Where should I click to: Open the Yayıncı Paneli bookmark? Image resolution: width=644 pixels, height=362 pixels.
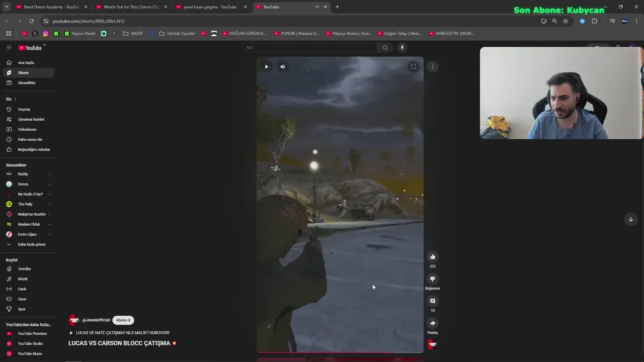click(x=80, y=34)
